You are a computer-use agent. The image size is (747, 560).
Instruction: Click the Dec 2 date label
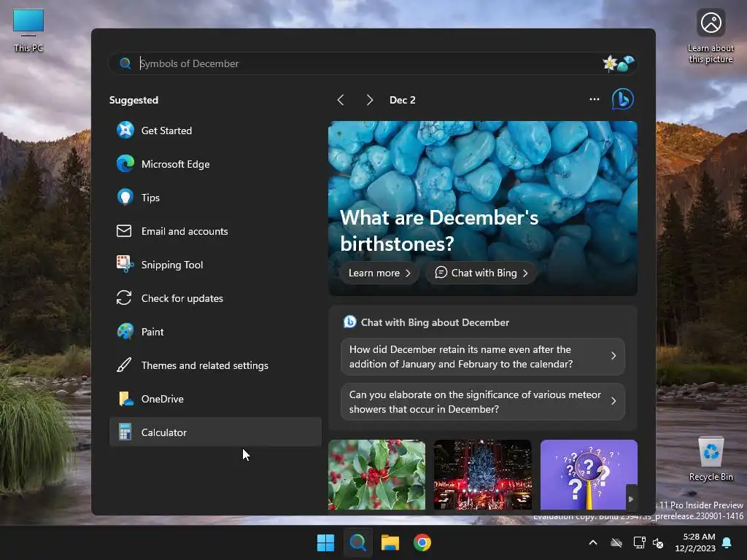[x=403, y=100]
